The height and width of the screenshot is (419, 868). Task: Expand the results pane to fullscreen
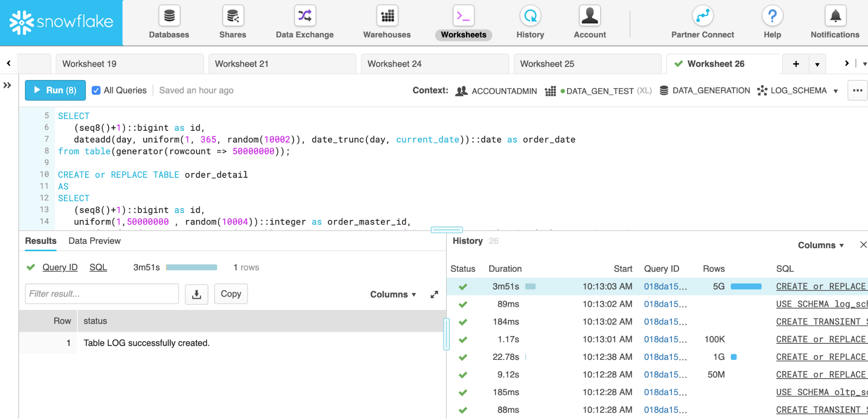(434, 295)
